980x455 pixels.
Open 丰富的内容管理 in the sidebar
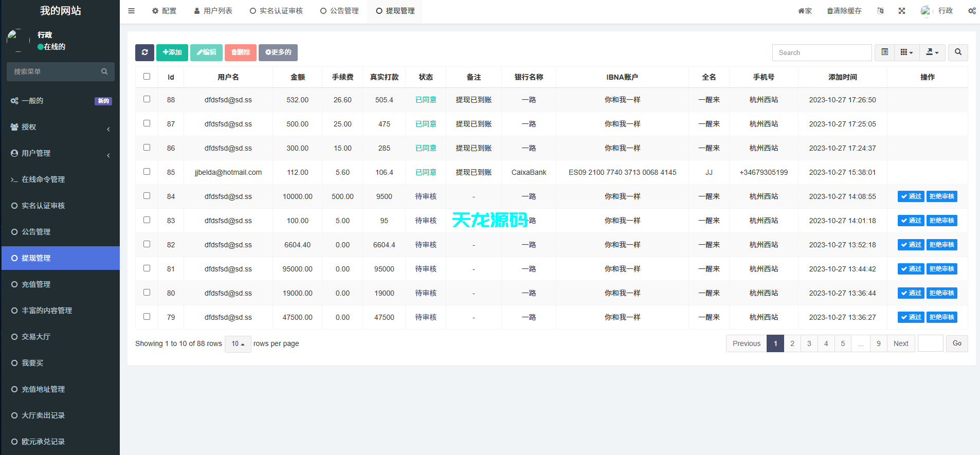coord(61,311)
